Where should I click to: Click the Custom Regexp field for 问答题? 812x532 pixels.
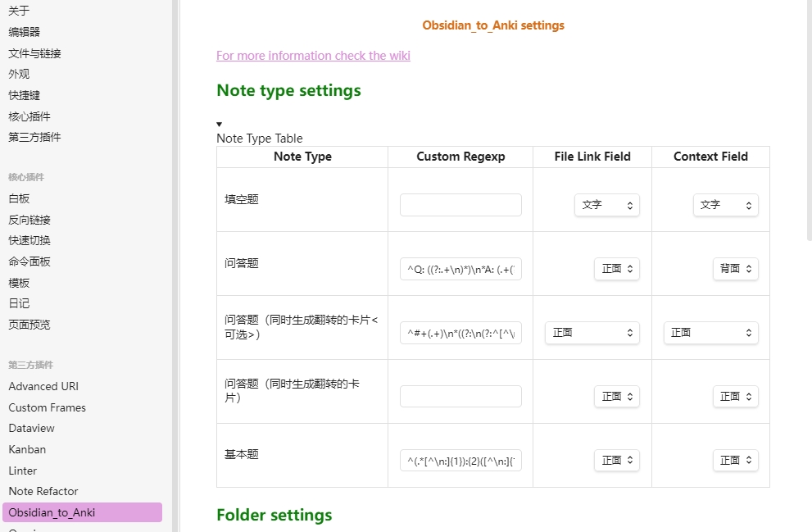[460, 269]
